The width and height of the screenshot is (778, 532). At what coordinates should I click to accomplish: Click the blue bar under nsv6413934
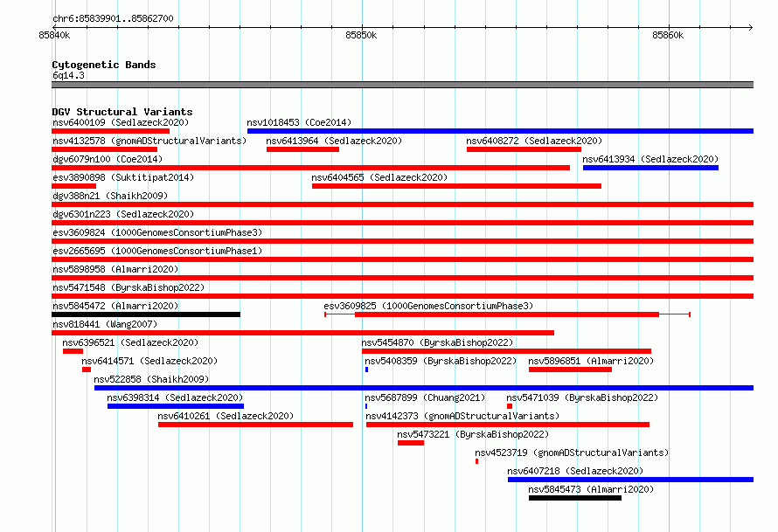tap(650, 168)
